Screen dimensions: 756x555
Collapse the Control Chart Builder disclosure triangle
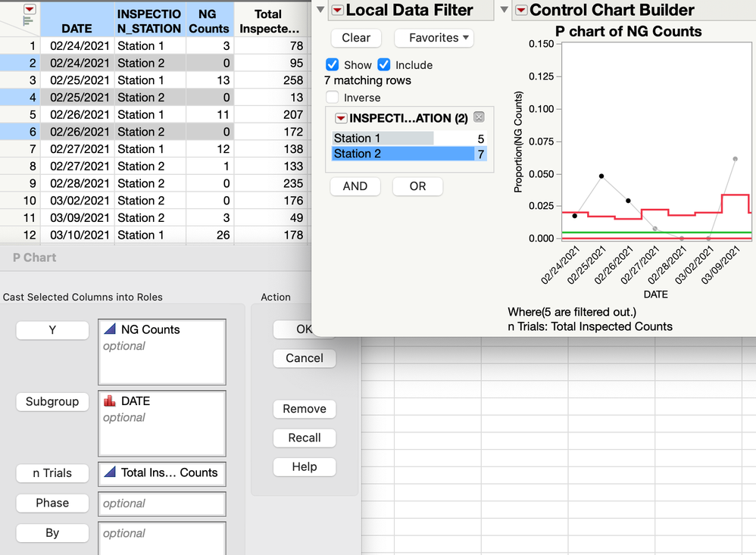(505, 10)
